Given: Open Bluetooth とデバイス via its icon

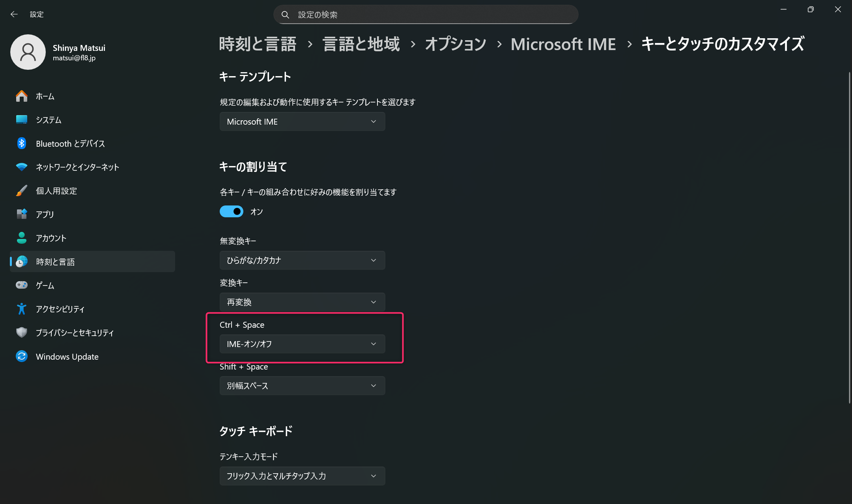Looking at the screenshot, I should coord(22,143).
